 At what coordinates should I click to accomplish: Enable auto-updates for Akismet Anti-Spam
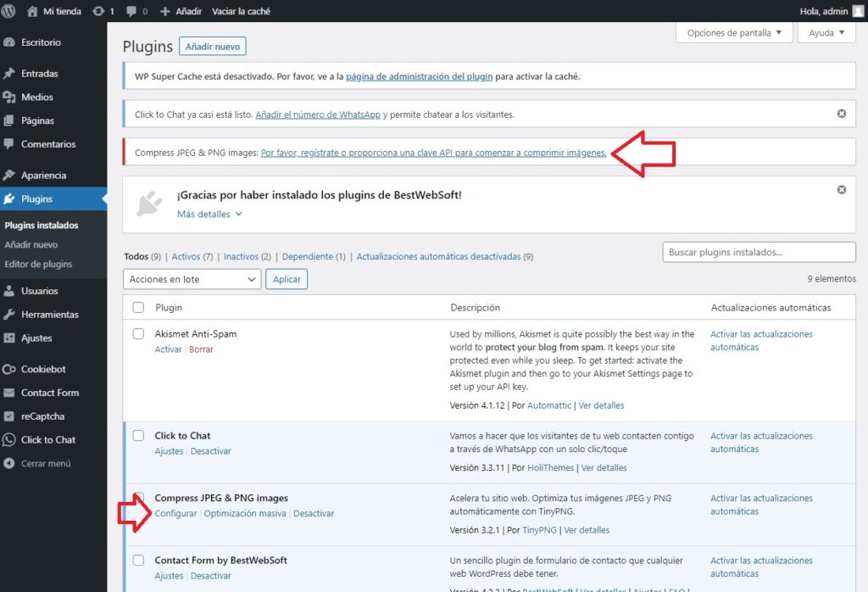tap(761, 341)
